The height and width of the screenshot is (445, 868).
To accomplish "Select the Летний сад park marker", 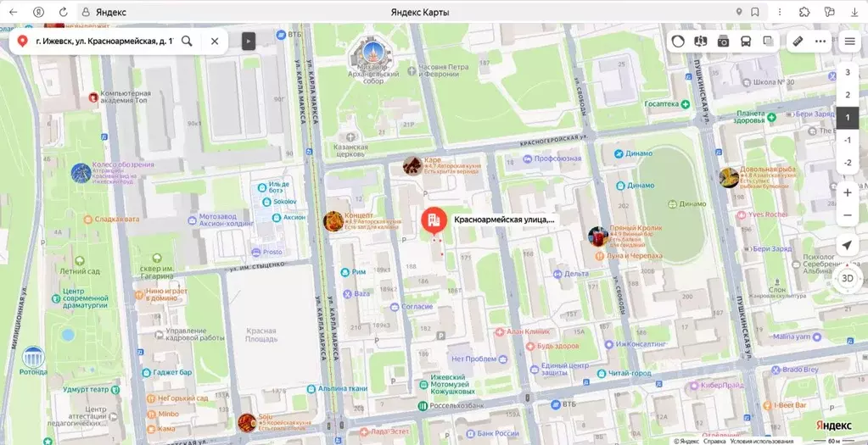I will point(79,260).
